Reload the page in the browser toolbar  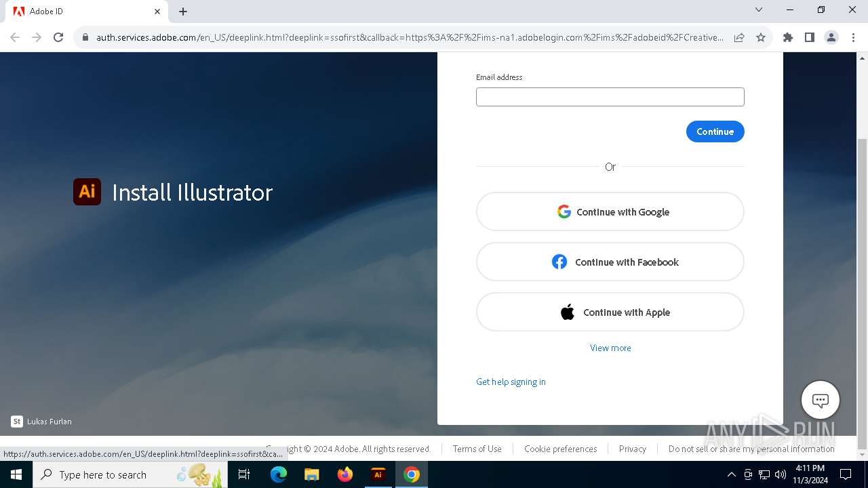pyautogui.click(x=58, y=37)
